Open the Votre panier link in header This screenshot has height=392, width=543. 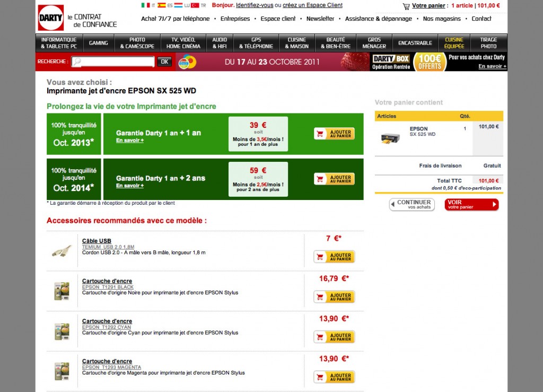coord(428,5)
